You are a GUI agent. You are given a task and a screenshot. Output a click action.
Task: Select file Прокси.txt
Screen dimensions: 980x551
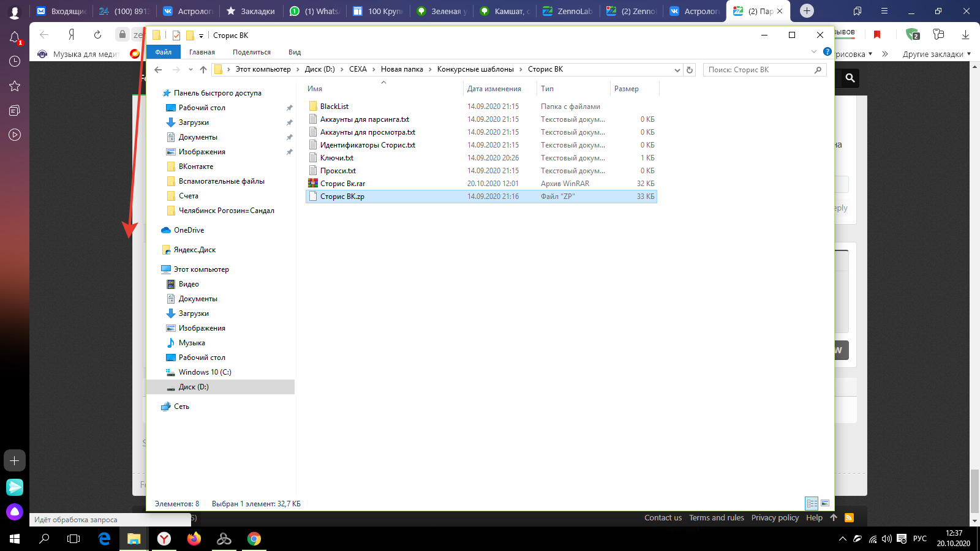click(x=337, y=171)
